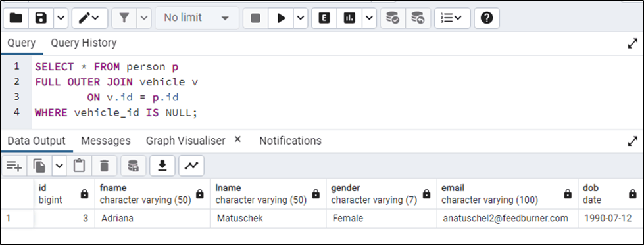Maximize the data output panel
This screenshot has height=245, width=644.
pos(633,142)
